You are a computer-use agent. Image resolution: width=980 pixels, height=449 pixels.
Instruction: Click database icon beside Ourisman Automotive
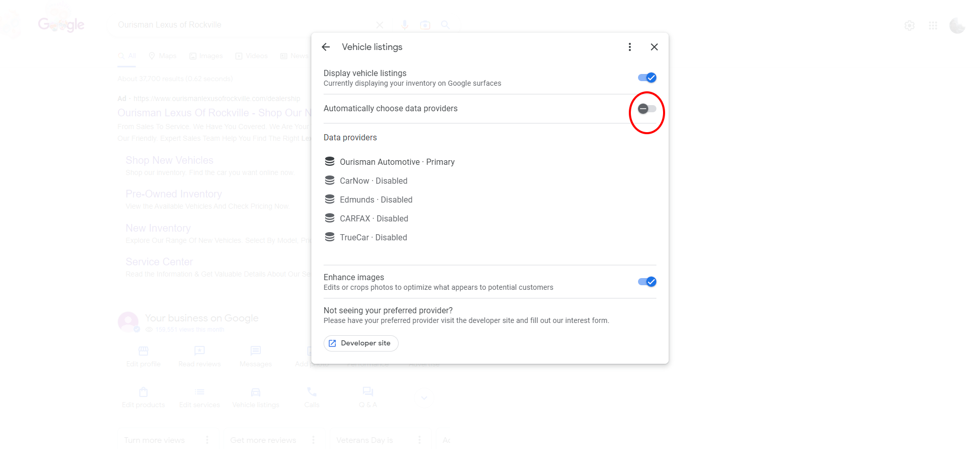click(330, 162)
